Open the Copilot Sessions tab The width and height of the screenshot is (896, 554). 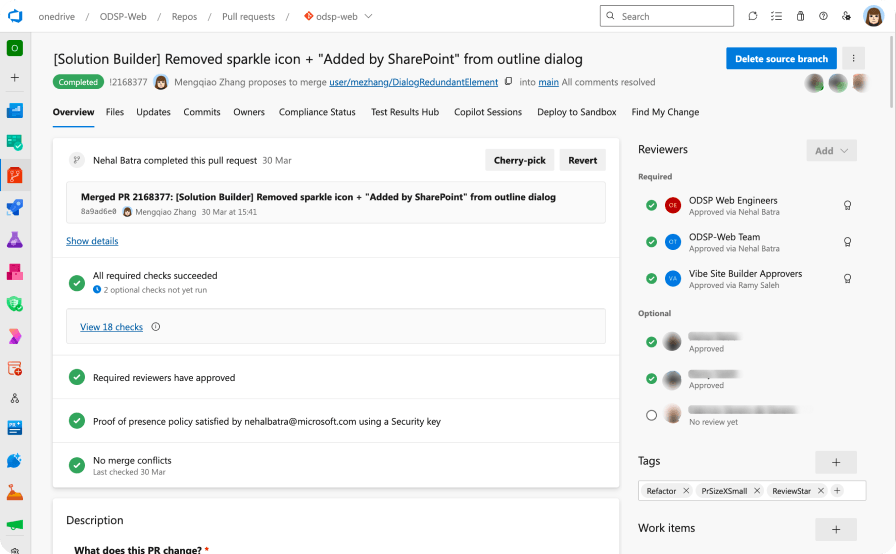[488, 112]
